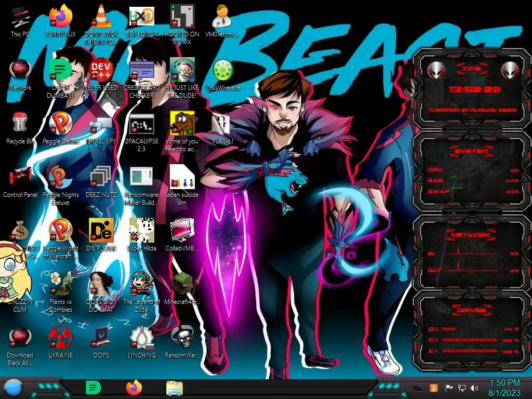Click the volume speaker tray icon
This screenshot has width=532, height=399.
474,388
